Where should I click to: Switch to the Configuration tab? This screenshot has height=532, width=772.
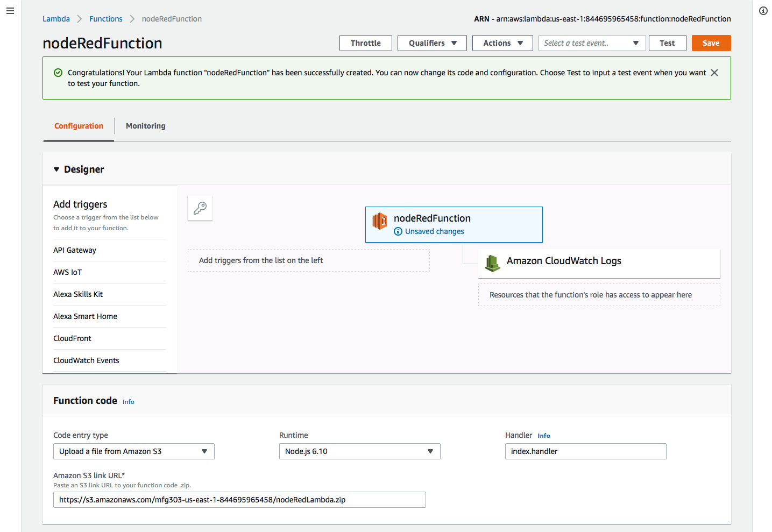point(79,126)
